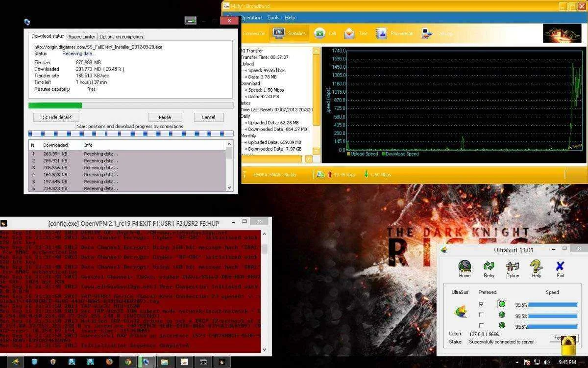588x368 pixels.
Task: Open command prompt taskbar icon
Action: pyautogui.click(x=202, y=362)
